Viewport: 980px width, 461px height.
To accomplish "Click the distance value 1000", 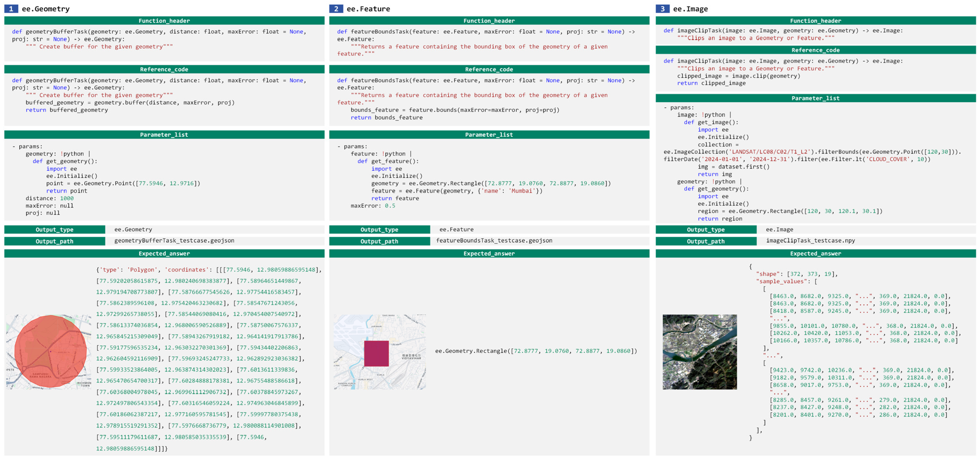I will [x=67, y=198].
